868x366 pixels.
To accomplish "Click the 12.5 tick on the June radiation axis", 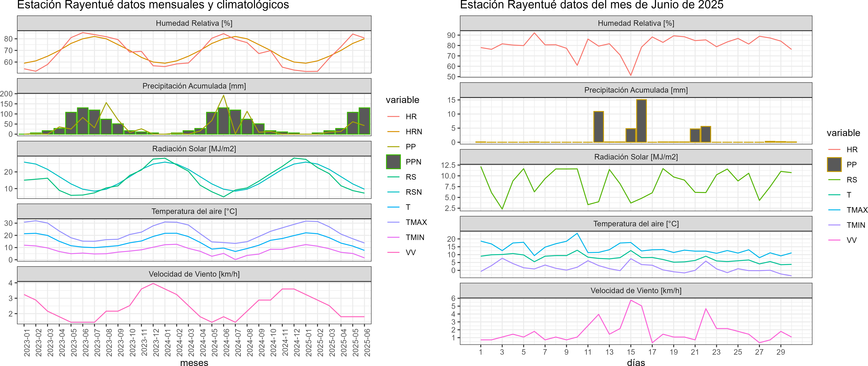I will [448, 165].
